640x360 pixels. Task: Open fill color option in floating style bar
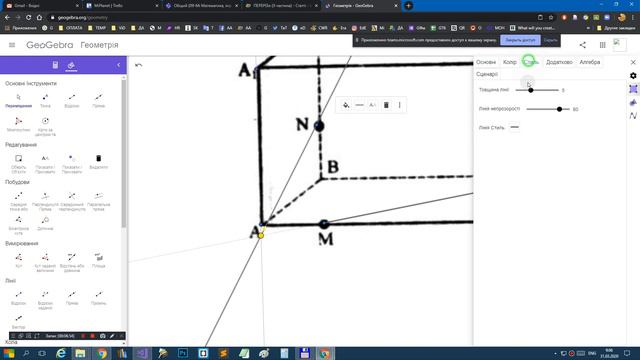(346, 105)
